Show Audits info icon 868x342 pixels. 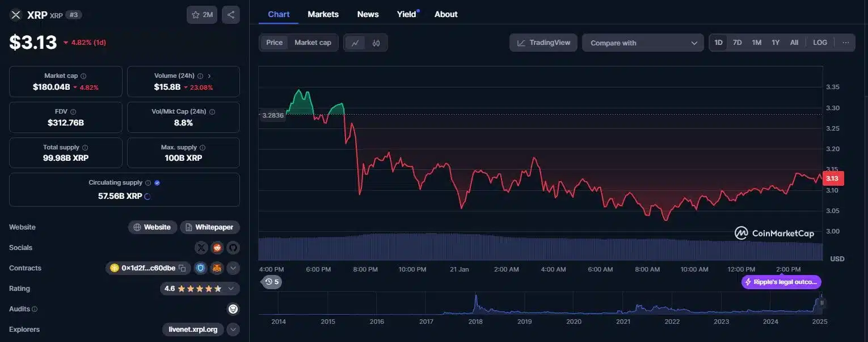35,309
